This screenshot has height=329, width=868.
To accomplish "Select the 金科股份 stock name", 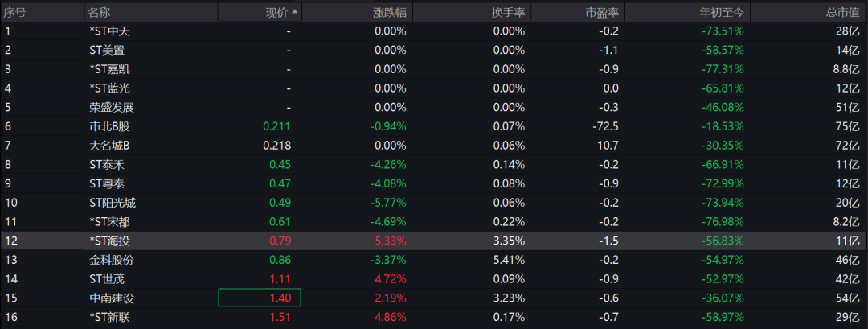I will 111,260.
